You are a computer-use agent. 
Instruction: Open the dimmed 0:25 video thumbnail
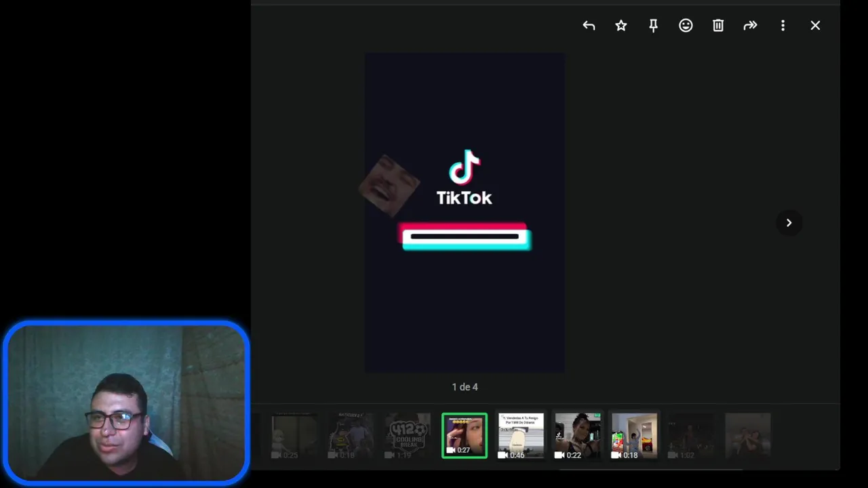[294, 436]
